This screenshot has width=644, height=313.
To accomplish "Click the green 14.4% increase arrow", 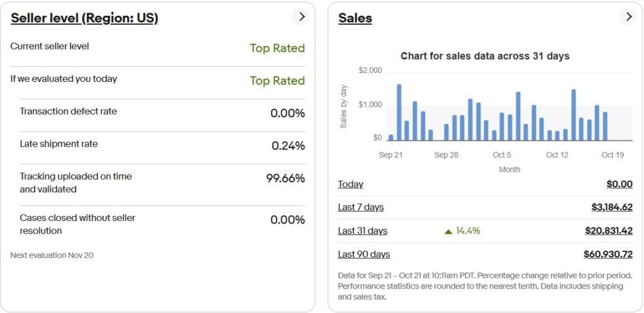I will (448, 232).
